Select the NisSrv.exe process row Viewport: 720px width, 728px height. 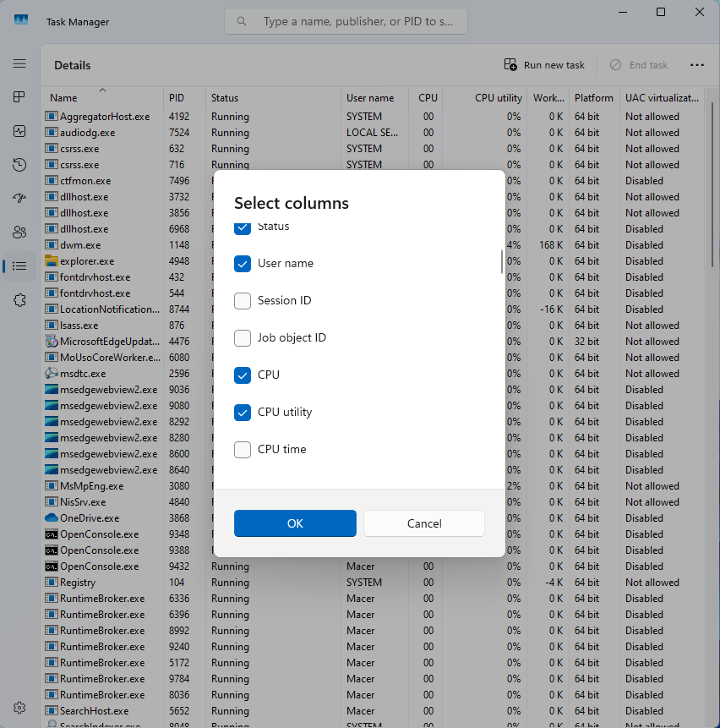pos(374,502)
